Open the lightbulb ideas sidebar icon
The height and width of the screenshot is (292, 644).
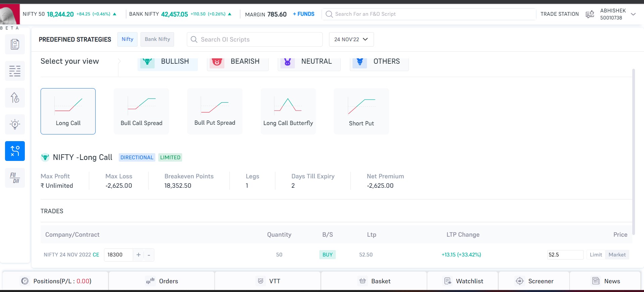click(x=15, y=124)
